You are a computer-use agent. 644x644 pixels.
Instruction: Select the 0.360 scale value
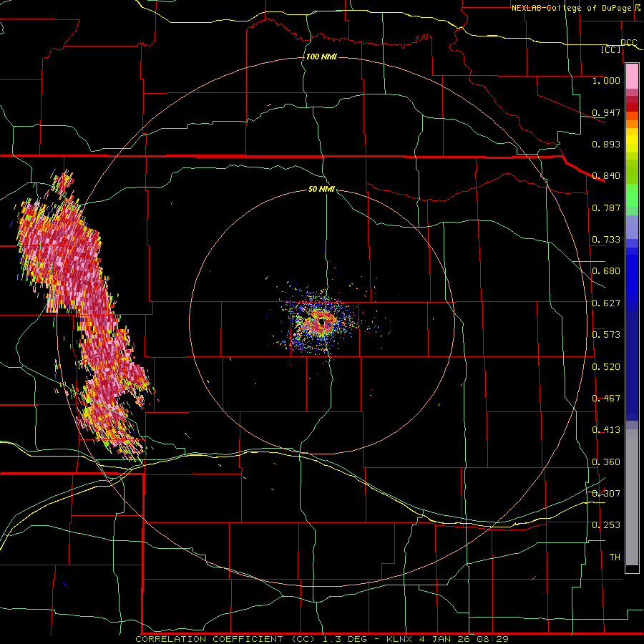[606, 462]
